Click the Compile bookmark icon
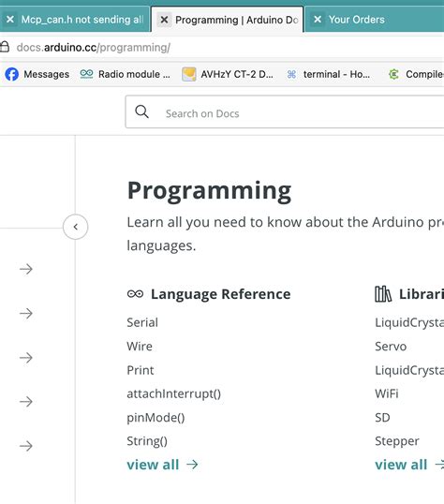This screenshot has width=444, height=504. pyautogui.click(x=393, y=74)
